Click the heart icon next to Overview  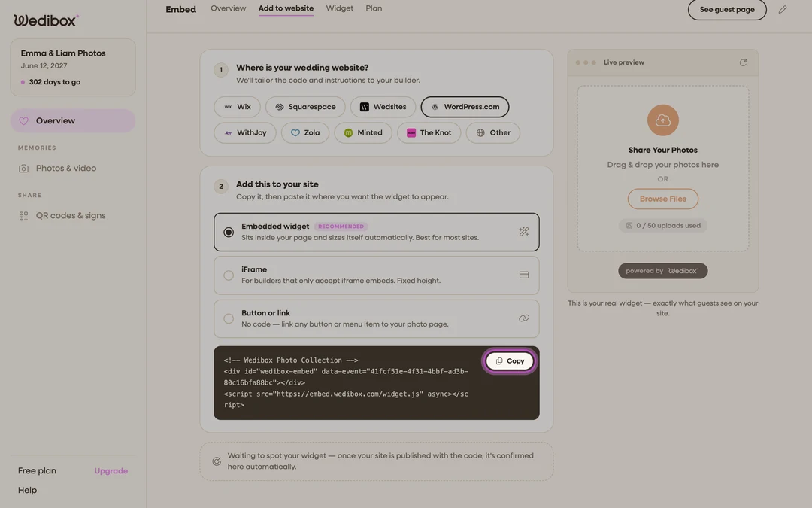(23, 120)
